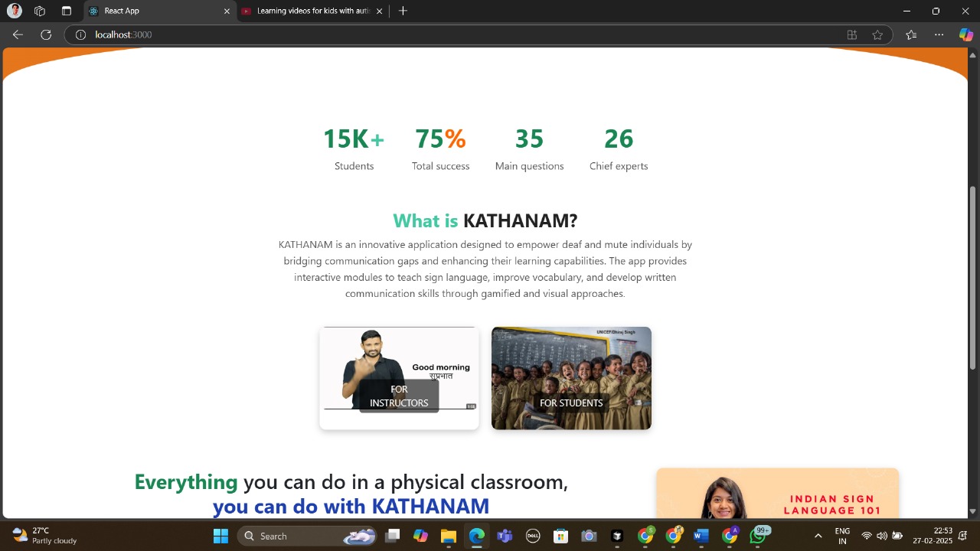
Task: Open the FOR INSTRUCTORS card
Action: (399, 378)
